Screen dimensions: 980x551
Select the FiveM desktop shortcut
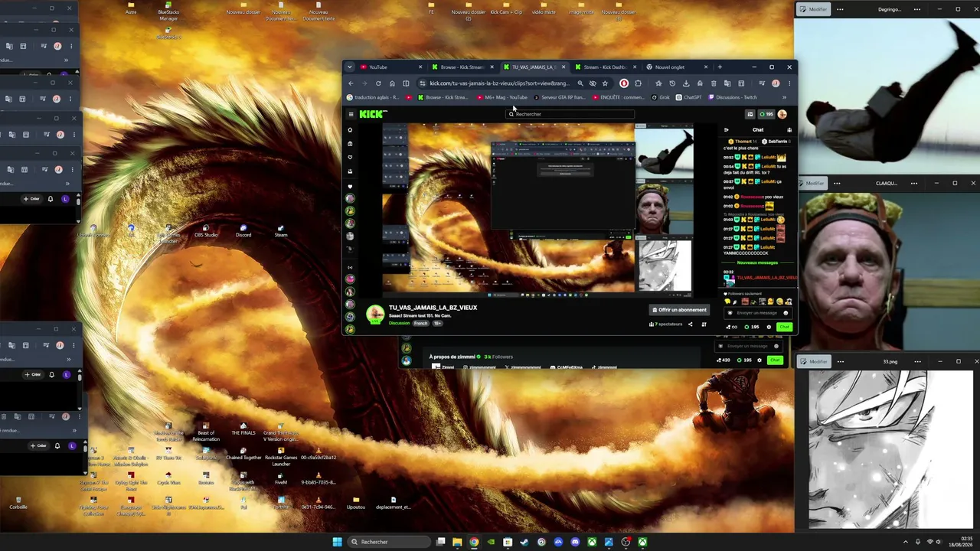(x=281, y=478)
